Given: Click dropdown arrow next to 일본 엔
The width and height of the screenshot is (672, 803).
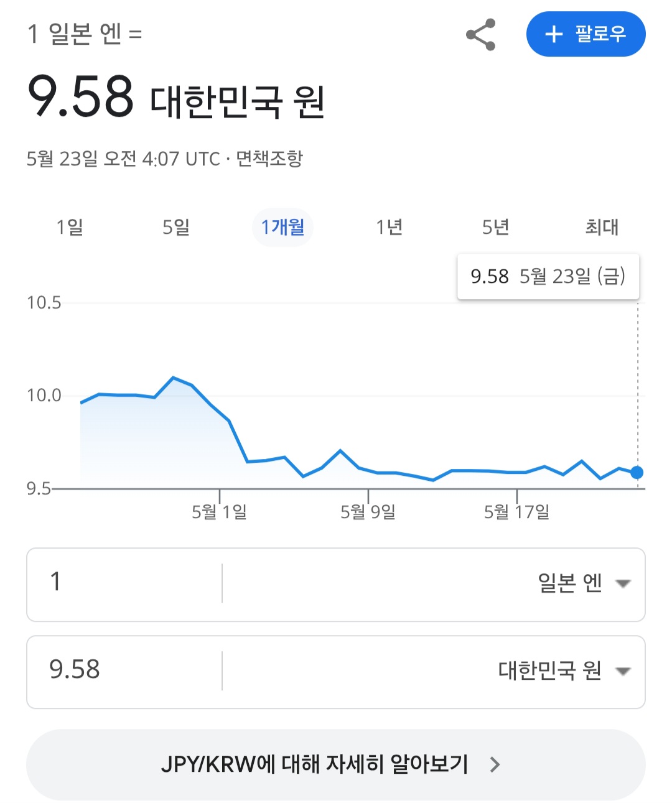Looking at the screenshot, I should [x=623, y=584].
